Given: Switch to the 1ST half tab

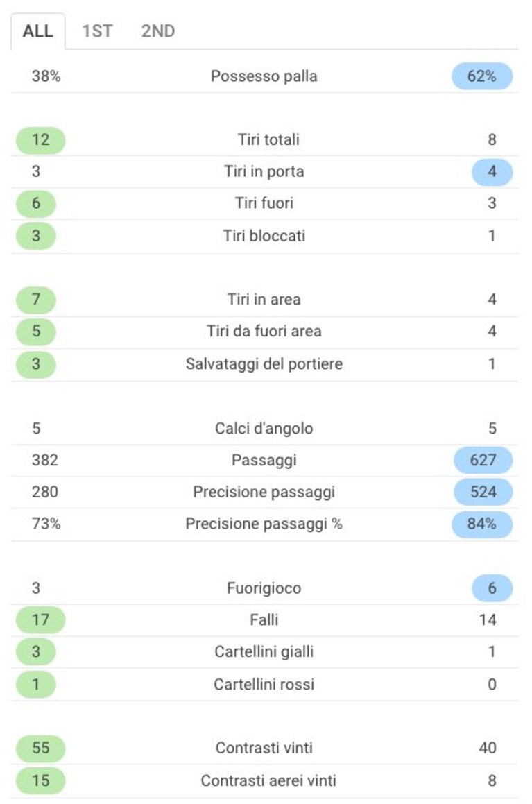Looking at the screenshot, I should (x=97, y=31).
